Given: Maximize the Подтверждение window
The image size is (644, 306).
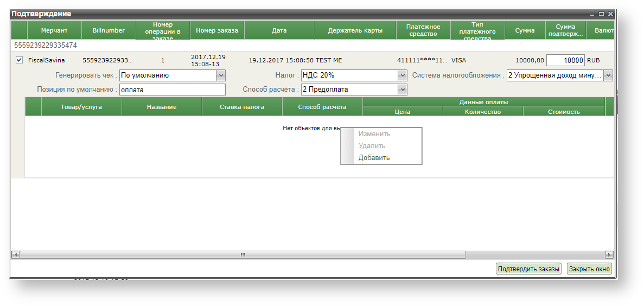Looking at the screenshot, I should point(601,14).
